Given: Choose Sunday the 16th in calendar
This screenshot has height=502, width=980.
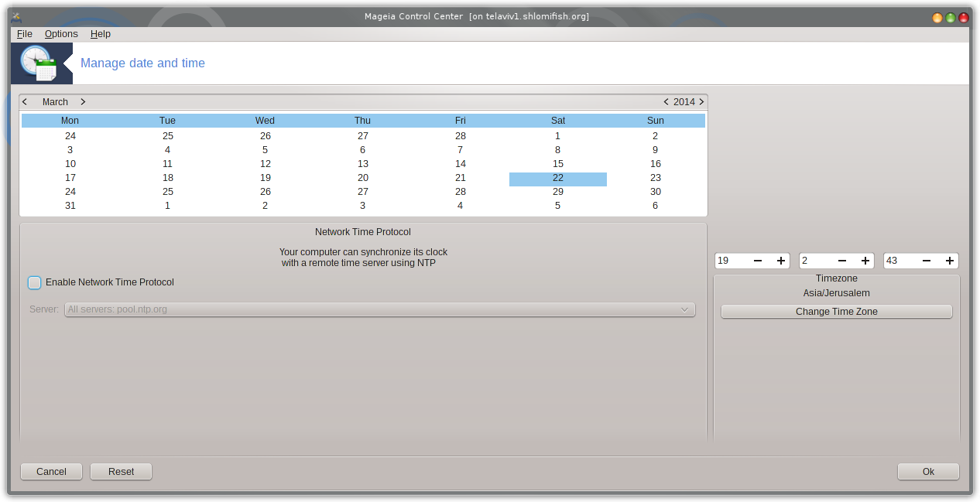Looking at the screenshot, I should click(x=656, y=164).
